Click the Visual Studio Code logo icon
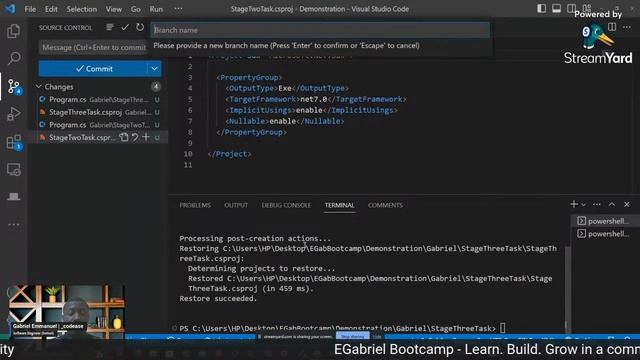Viewport: 640px width, 360px height. 10,9
